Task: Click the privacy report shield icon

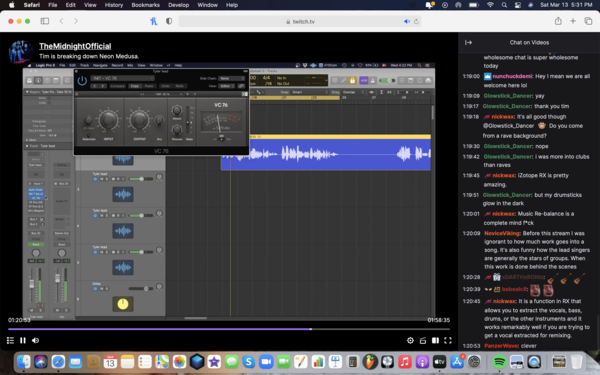Action: click(169, 21)
